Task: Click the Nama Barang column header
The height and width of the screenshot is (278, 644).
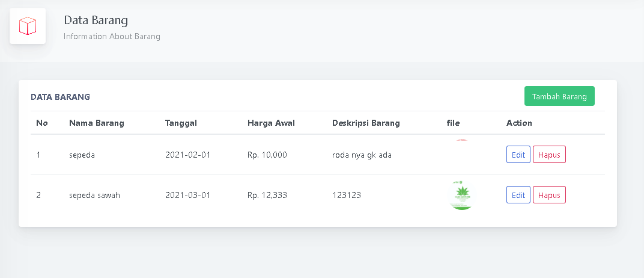Action: tap(97, 123)
